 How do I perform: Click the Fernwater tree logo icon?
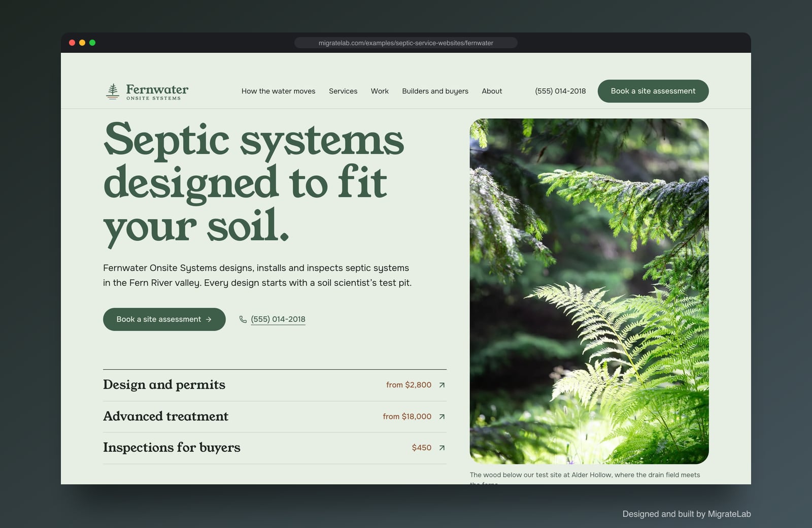tap(113, 91)
